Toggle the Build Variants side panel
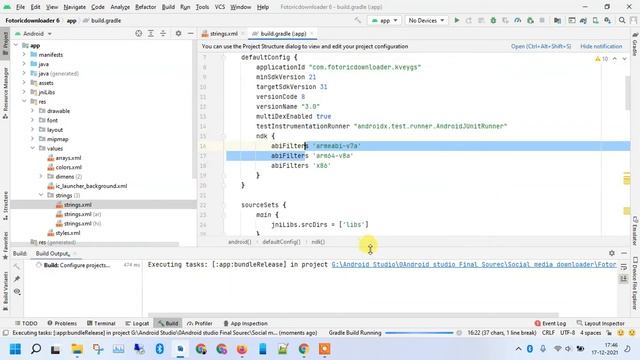Image resolution: width=640 pixels, height=360 pixels. (x=5, y=291)
